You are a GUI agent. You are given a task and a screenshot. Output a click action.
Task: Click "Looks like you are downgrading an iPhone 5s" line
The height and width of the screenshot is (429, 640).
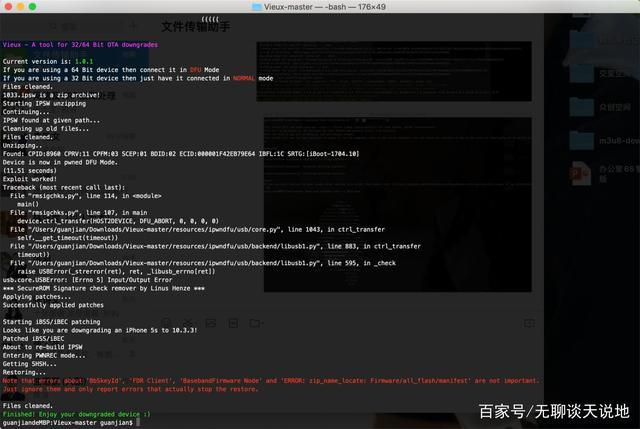click(100, 330)
